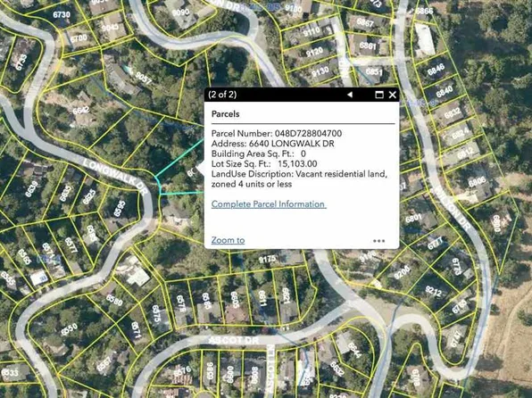The height and width of the screenshot is (398, 532).
Task: Click the parcel numbered 9120
Action: coord(314,53)
